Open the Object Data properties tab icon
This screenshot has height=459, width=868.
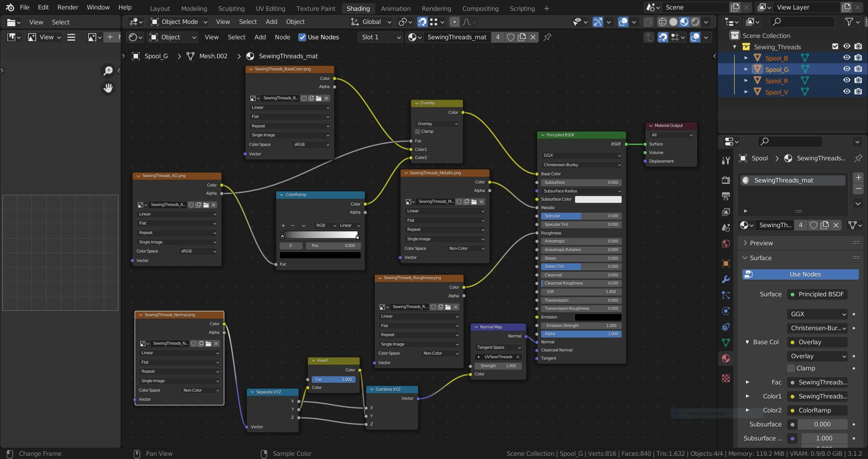coord(726,342)
